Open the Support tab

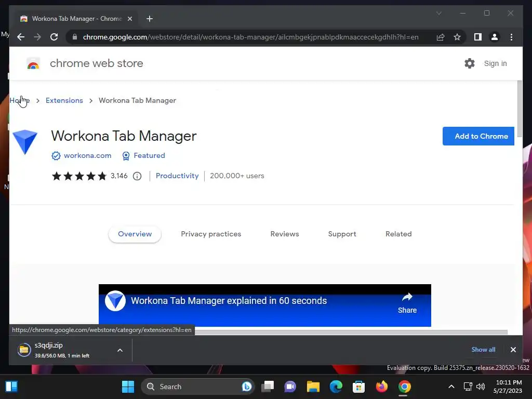[342, 234]
